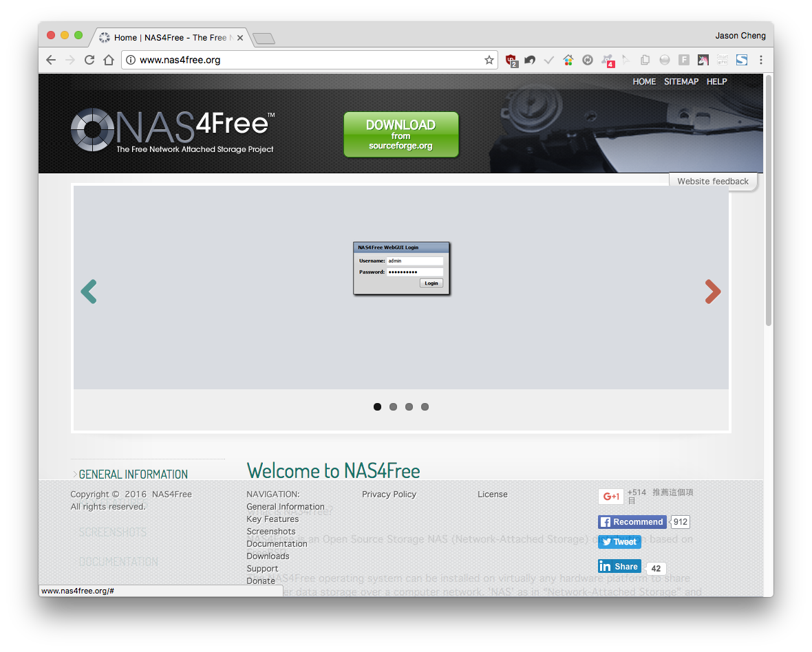Open the Privacy Policy footer link

click(x=389, y=495)
